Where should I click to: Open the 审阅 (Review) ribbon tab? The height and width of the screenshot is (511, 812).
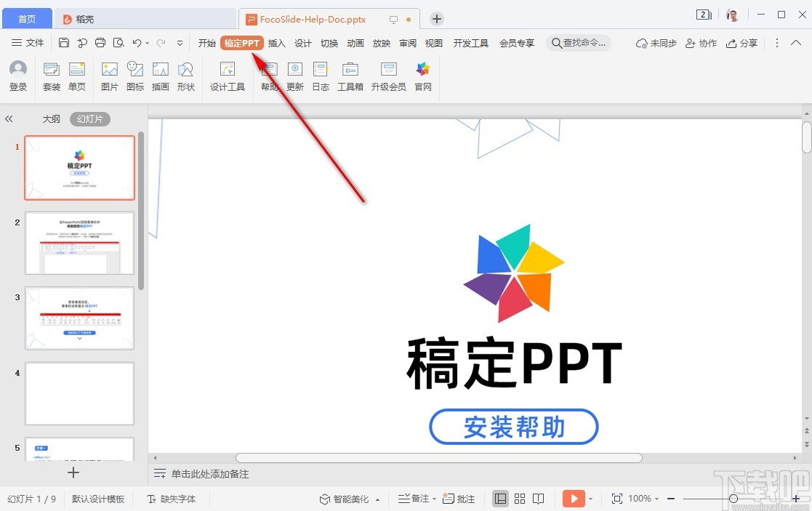(407, 43)
